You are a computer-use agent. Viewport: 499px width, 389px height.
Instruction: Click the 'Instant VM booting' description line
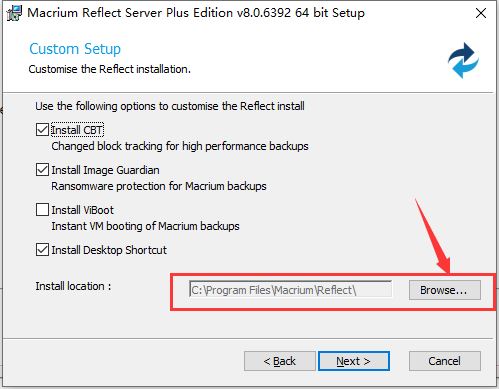(145, 226)
